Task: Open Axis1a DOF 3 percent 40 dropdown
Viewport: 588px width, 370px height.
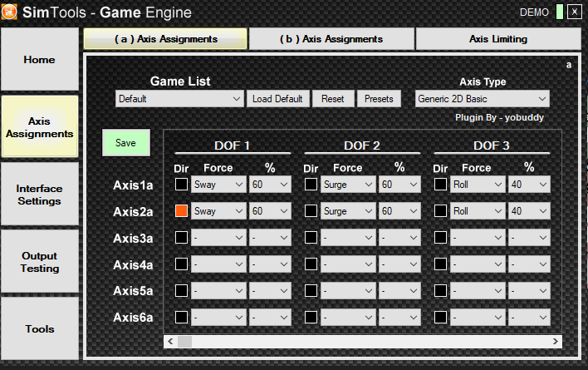Action: (x=529, y=185)
